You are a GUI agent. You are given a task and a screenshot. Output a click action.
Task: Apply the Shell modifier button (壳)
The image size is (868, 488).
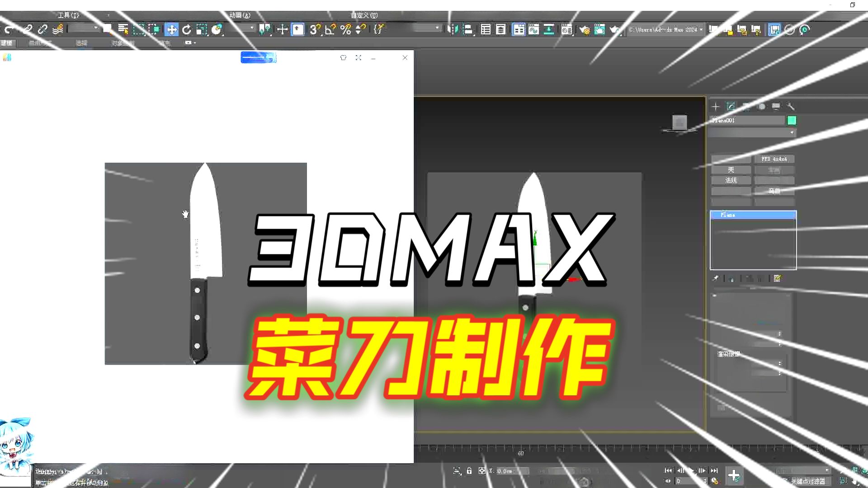pos(731,170)
